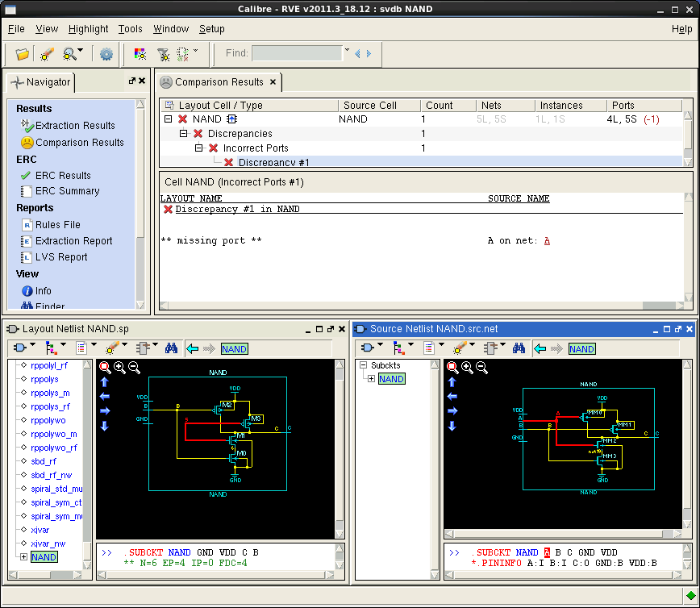Click the fix/waive check-mark status icon

pyautogui.click(x=182, y=55)
